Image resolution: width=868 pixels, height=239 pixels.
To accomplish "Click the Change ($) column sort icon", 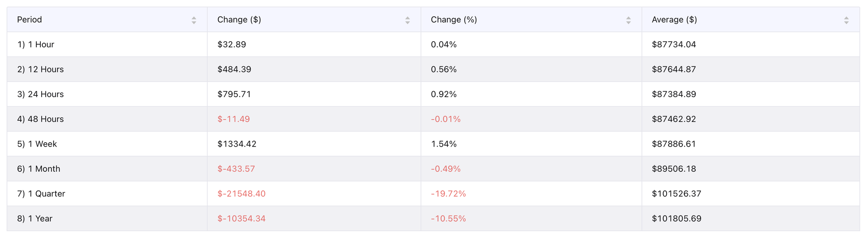I will pyautogui.click(x=407, y=20).
